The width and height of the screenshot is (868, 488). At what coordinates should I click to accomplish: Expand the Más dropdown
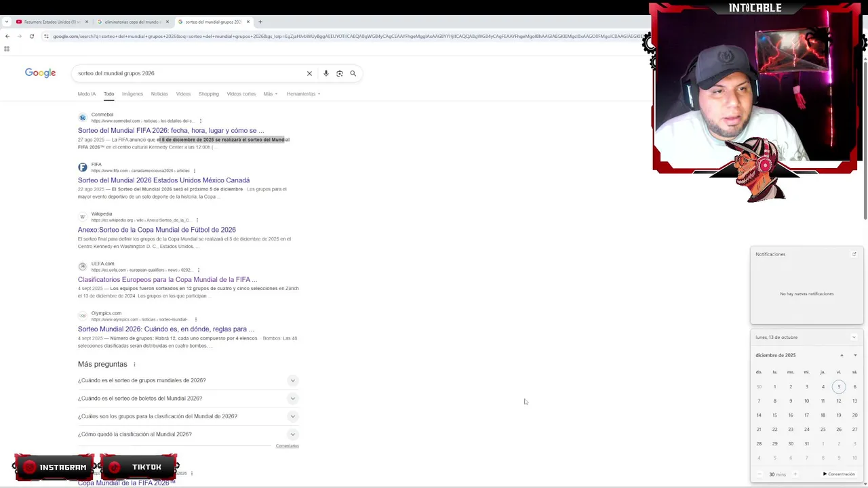pyautogui.click(x=270, y=94)
